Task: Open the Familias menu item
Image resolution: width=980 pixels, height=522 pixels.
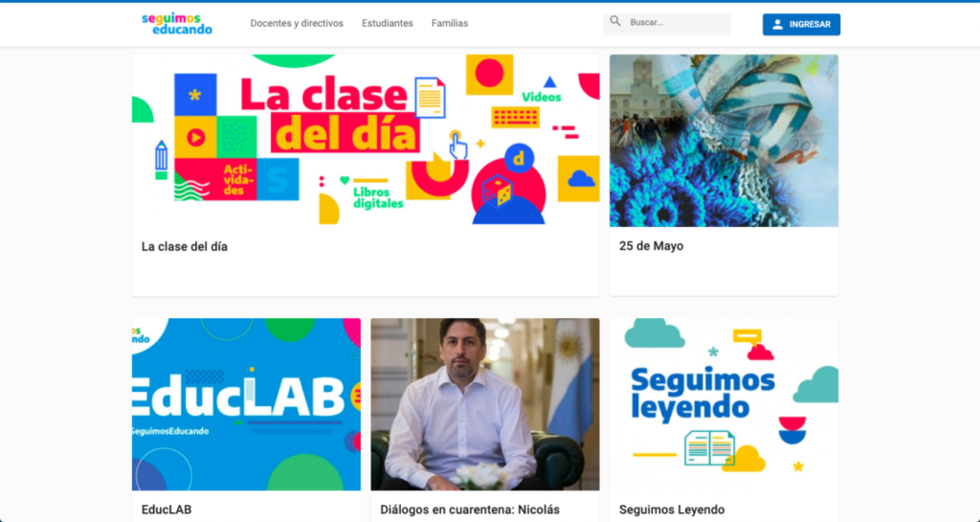Action: 450,23
